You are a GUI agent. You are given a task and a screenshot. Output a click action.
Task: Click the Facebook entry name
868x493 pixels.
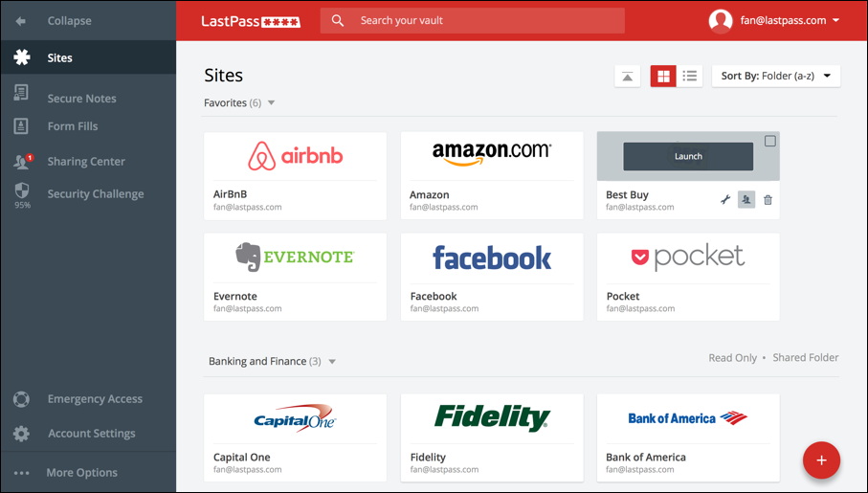434,297
